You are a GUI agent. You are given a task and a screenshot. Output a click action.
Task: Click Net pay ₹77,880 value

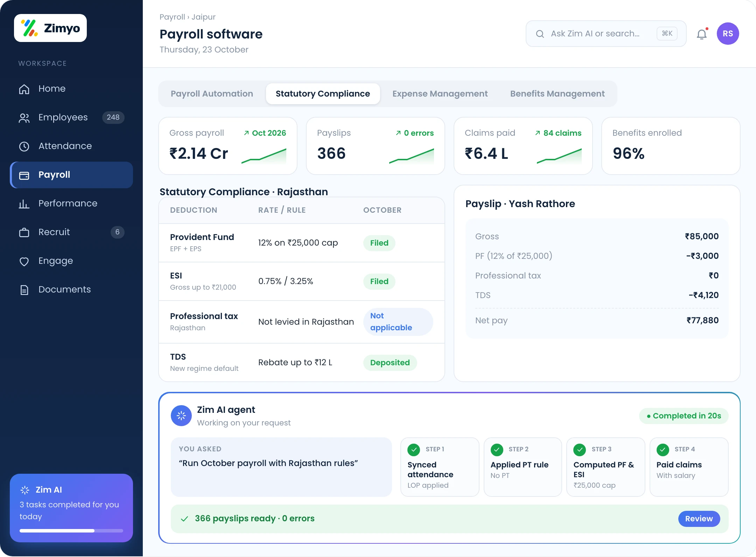pyautogui.click(x=702, y=320)
